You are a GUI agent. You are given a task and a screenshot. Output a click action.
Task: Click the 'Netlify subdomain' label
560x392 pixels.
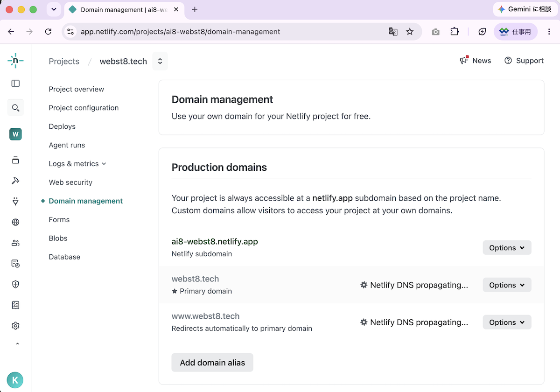coord(202,254)
